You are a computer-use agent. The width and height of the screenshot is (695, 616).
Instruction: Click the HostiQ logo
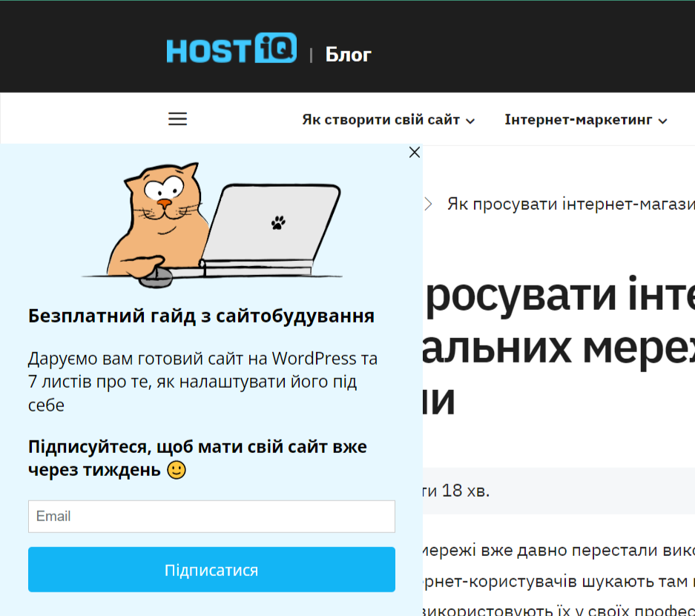coord(231,48)
